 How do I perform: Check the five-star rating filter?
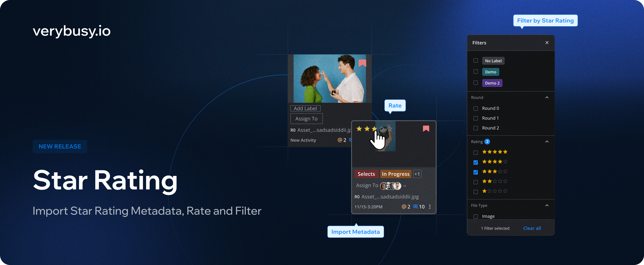(x=475, y=152)
